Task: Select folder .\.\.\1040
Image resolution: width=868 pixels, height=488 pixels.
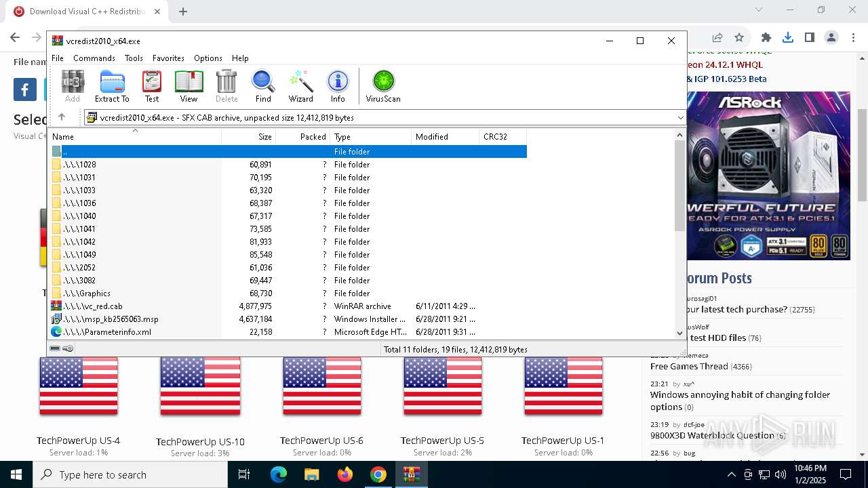Action: coord(288,216)
